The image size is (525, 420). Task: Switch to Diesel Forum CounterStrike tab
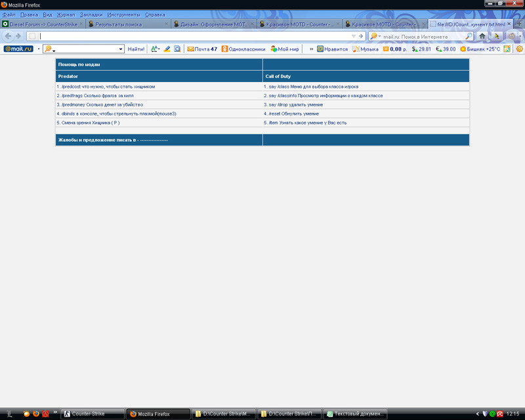[43, 24]
